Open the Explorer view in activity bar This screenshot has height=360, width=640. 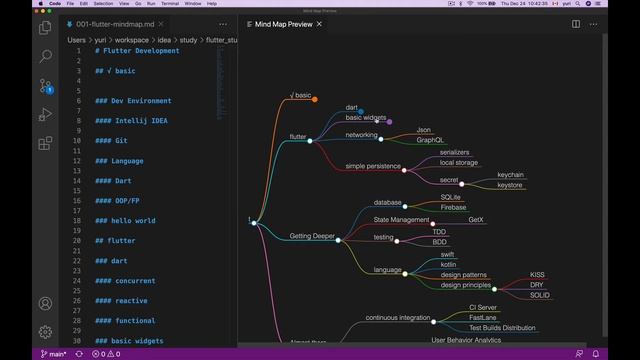click(45, 28)
